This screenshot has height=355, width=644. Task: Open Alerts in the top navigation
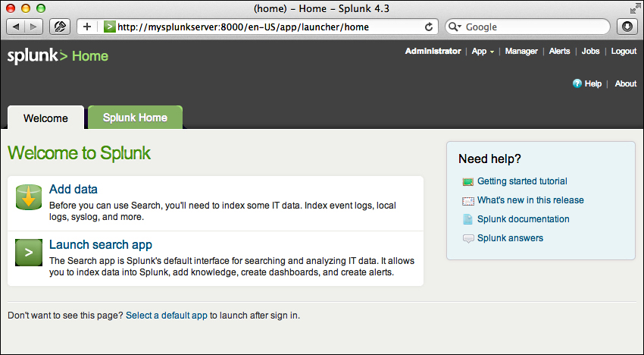[x=559, y=51]
